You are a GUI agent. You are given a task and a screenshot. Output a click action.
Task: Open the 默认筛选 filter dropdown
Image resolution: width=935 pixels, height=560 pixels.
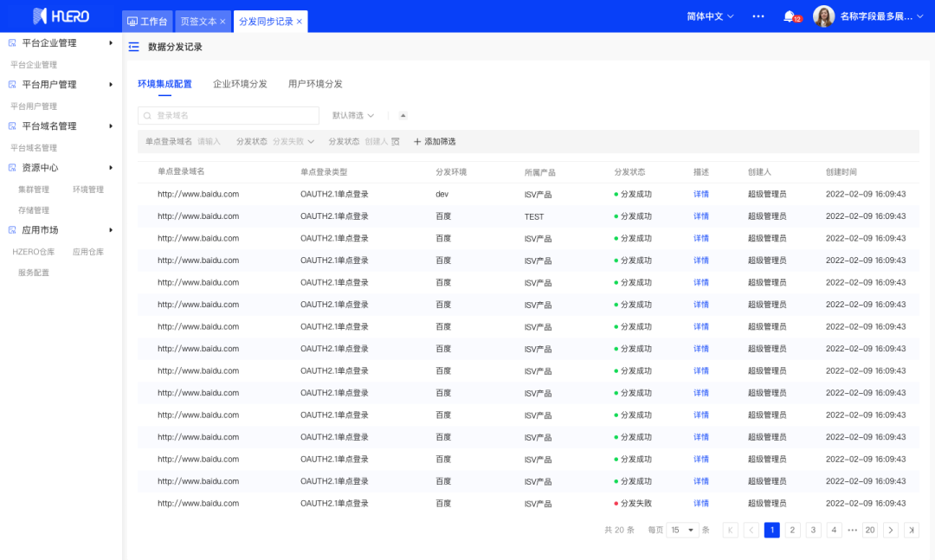[x=353, y=115]
